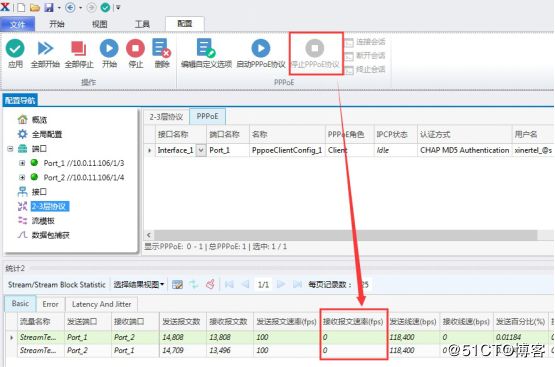
Task: Click the green check icon in title bar
Action: point(105,7)
